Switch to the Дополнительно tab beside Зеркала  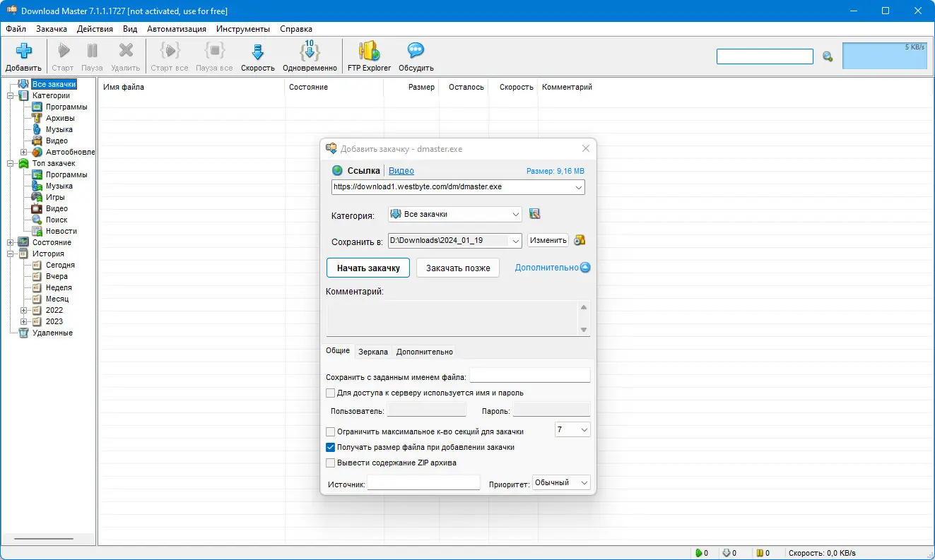point(425,352)
